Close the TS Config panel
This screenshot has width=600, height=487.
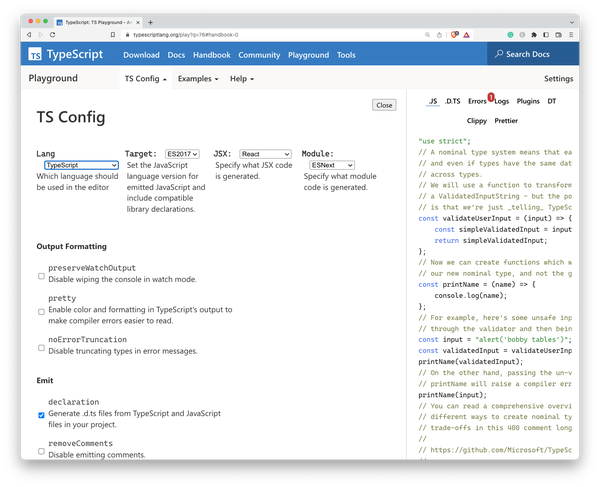pyautogui.click(x=383, y=105)
